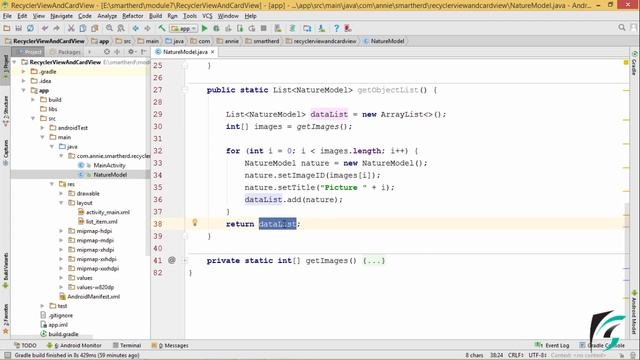Click the UTF-8 encoding in status bar
Viewport: 640px width, 360px height.
point(538,355)
